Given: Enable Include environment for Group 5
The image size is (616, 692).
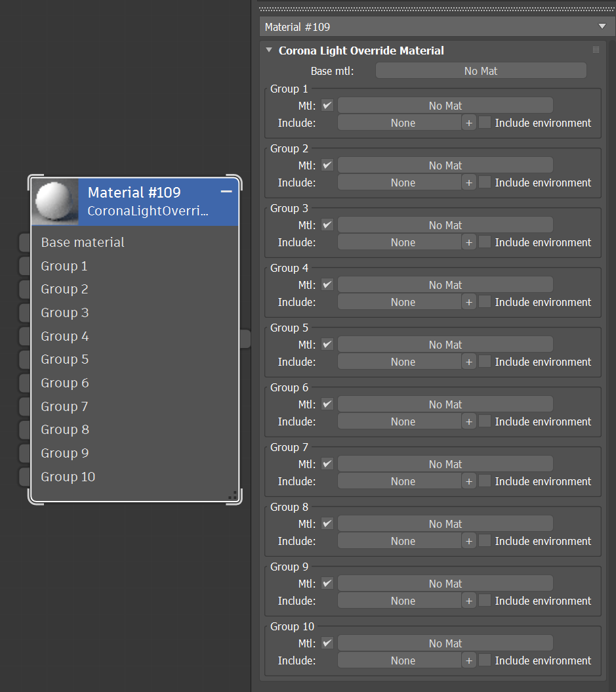Looking at the screenshot, I should click(x=485, y=362).
